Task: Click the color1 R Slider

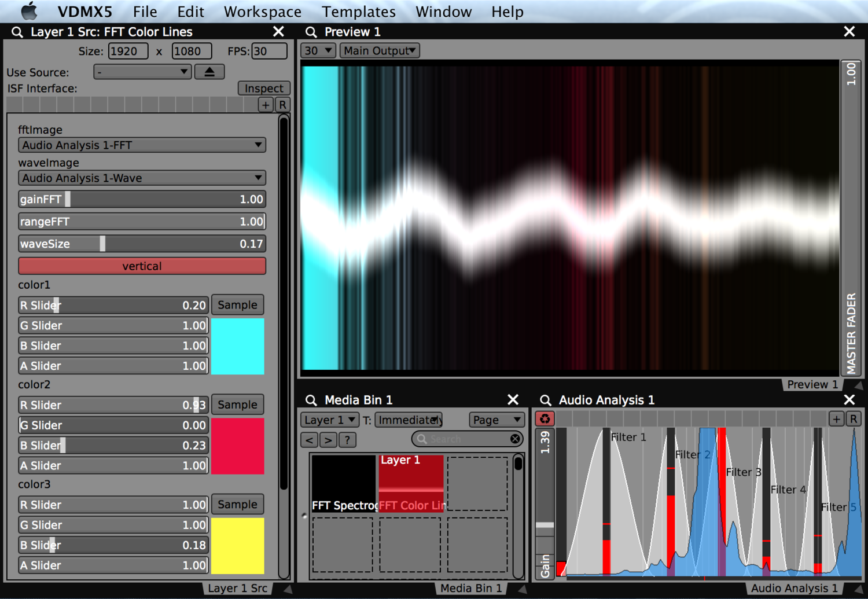Action: point(113,305)
